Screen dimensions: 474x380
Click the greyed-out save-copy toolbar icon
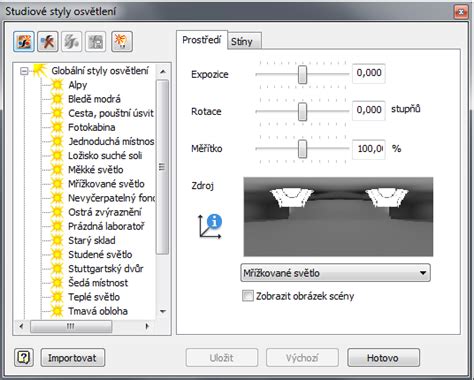95,42
